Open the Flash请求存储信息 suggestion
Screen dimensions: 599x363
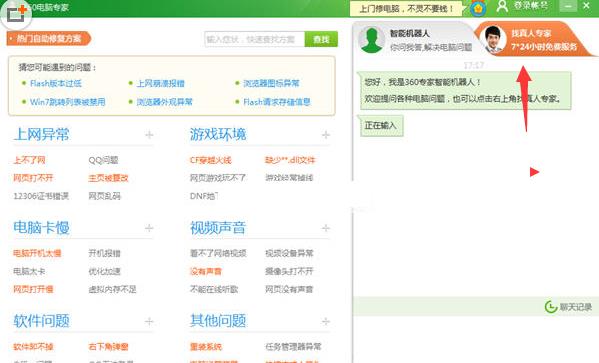coord(277,102)
